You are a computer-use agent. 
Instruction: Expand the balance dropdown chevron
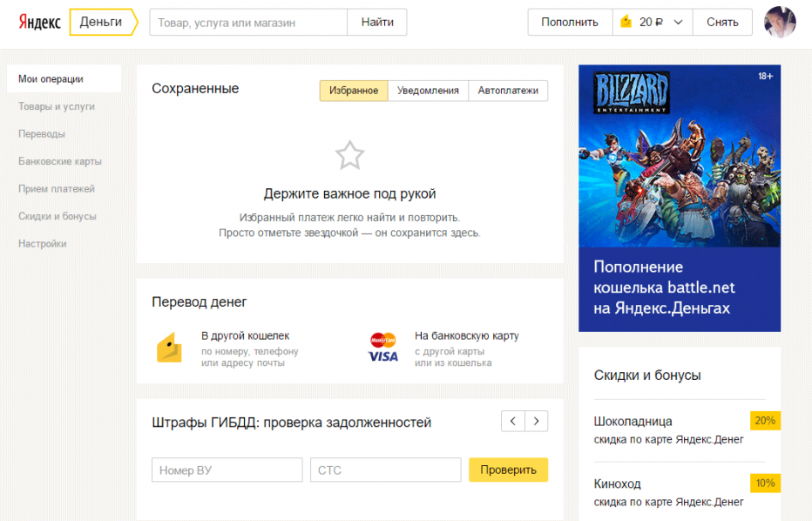(x=678, y=23)
